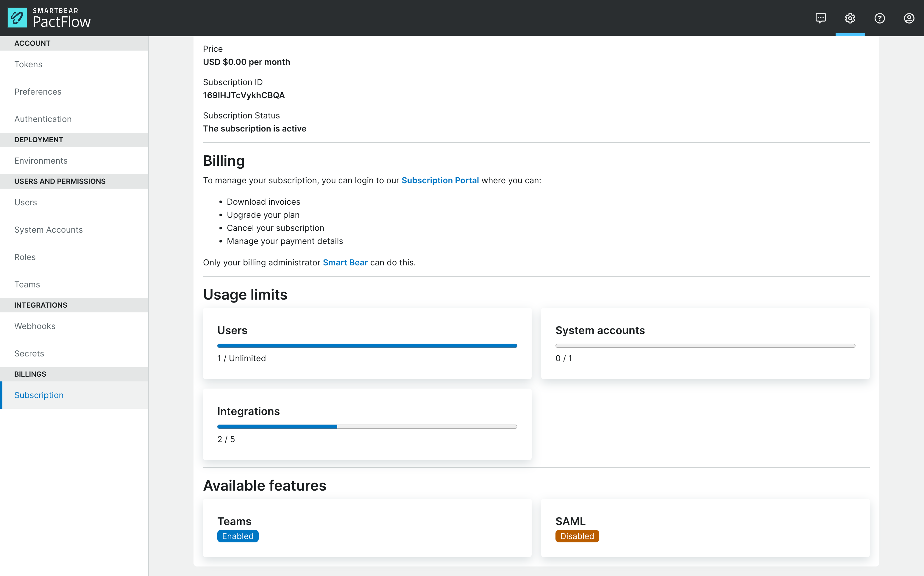Open the Webhooks integrations page
This screenshot has width=924, height=576.
pos(35,326)
